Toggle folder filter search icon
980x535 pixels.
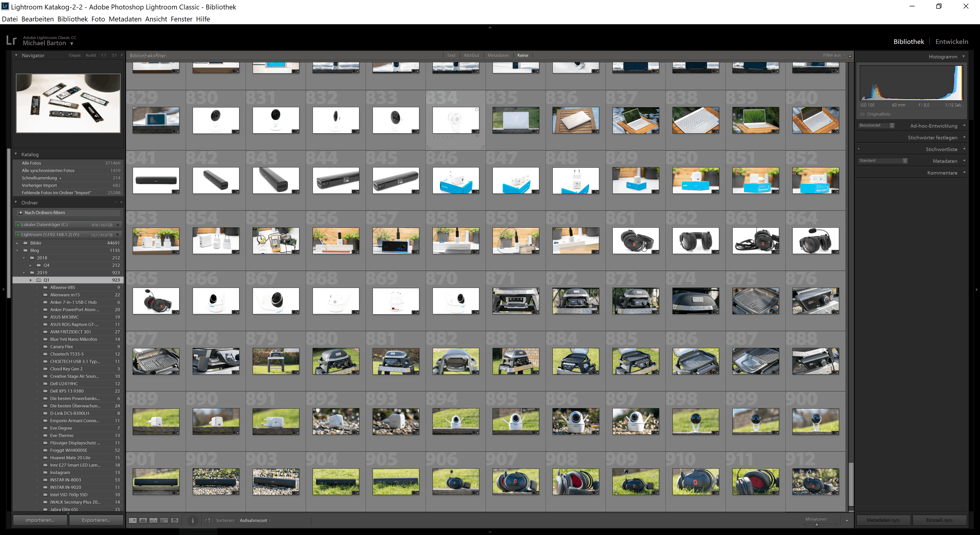click(x=20, y=213)
